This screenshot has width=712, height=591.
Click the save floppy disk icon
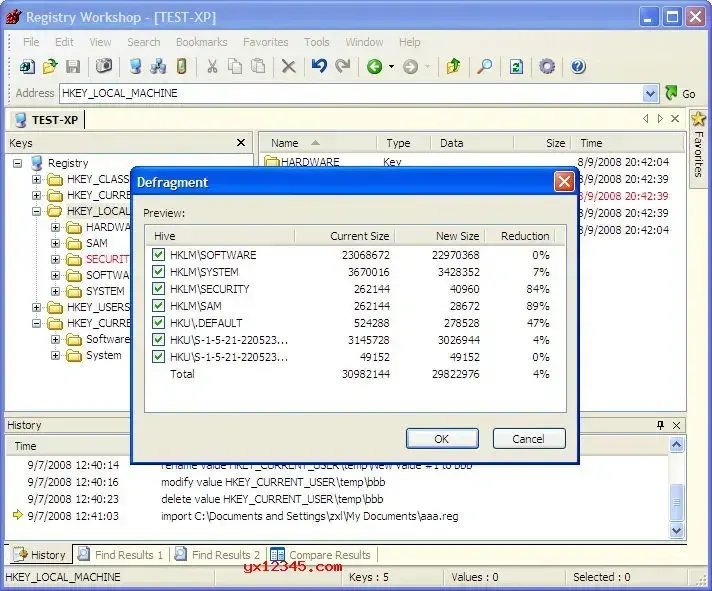coord(73,67)
